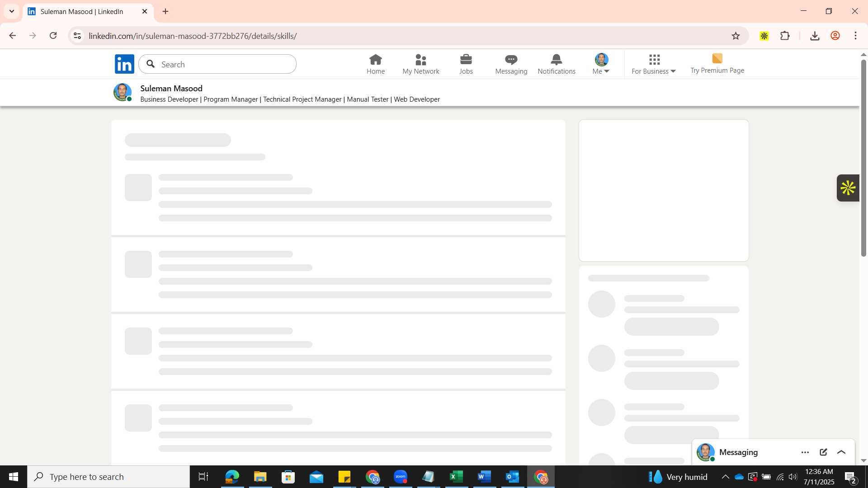Open the Windows Start menu

pyautogui.click(x=14, y=477)
